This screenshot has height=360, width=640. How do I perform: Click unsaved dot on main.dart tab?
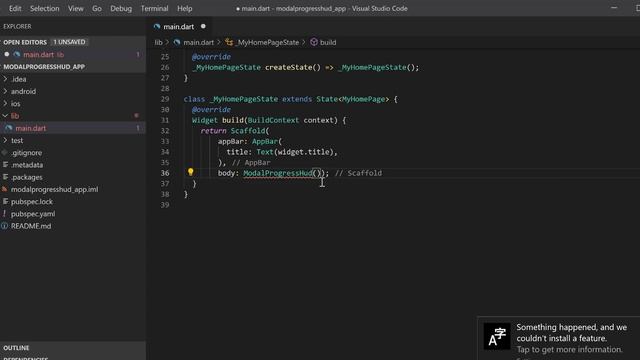[203, 27]
